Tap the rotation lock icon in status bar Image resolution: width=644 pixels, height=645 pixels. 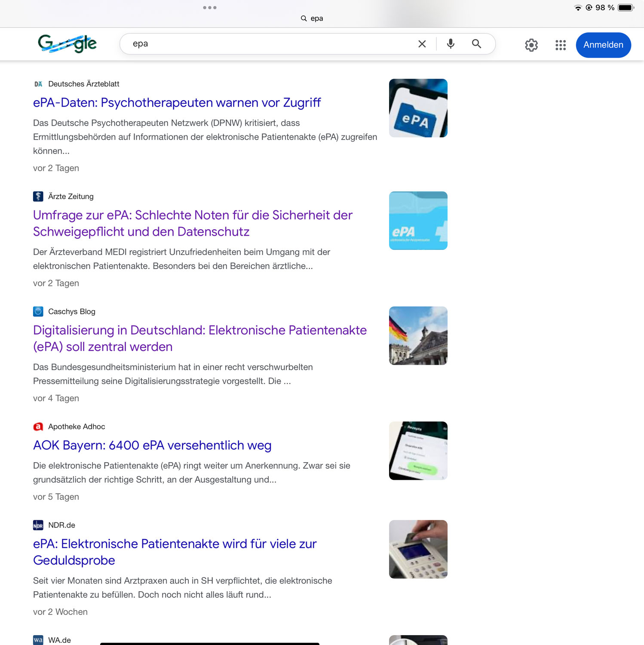coord(589,7)
